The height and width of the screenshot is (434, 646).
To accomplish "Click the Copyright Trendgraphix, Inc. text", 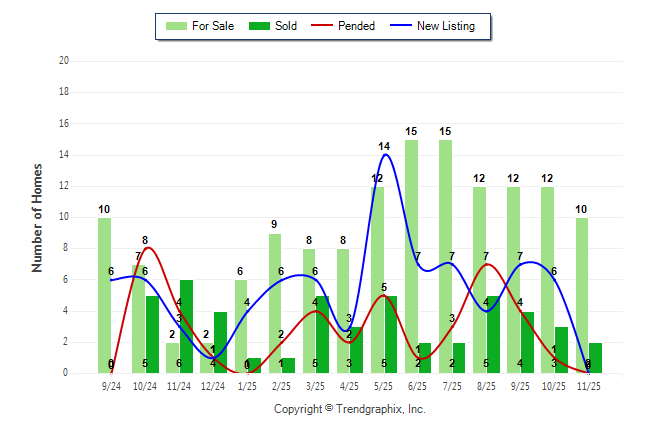I will coord(349,409).
